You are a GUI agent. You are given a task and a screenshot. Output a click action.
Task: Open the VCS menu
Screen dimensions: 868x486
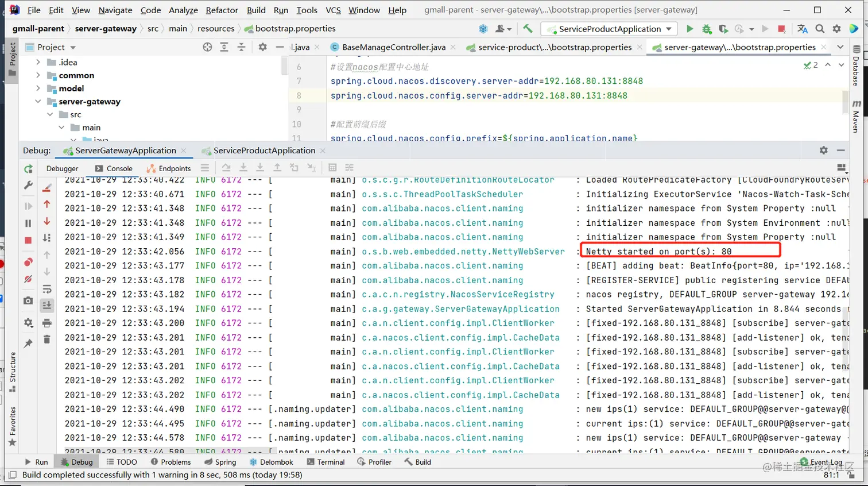coord(333,10)
